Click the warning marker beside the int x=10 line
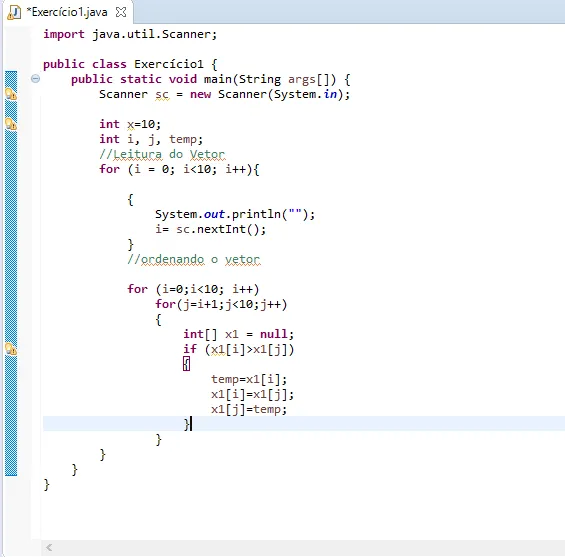This screenshot has width=565, height=557. pyautogui.click(x=11, y=124)
